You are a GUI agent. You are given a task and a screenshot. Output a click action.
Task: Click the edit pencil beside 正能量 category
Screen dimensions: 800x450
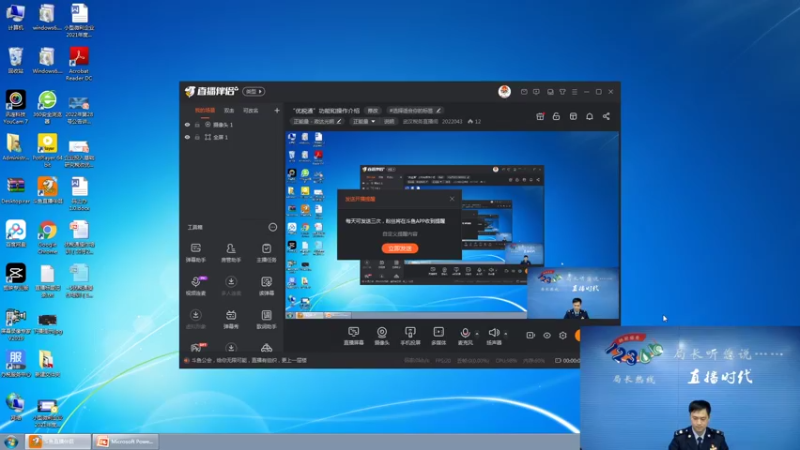pyautogui.click(x=339, y=121)
